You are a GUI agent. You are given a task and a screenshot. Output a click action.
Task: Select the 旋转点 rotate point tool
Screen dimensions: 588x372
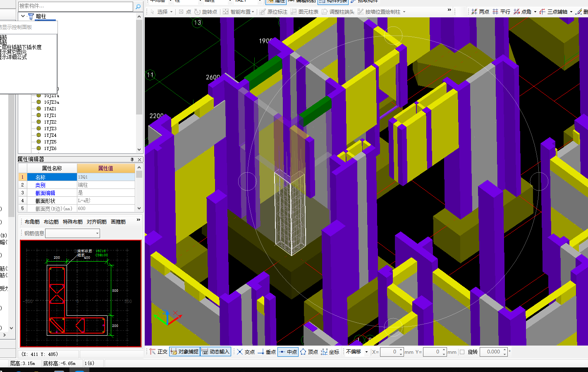(x=206, y=12)
